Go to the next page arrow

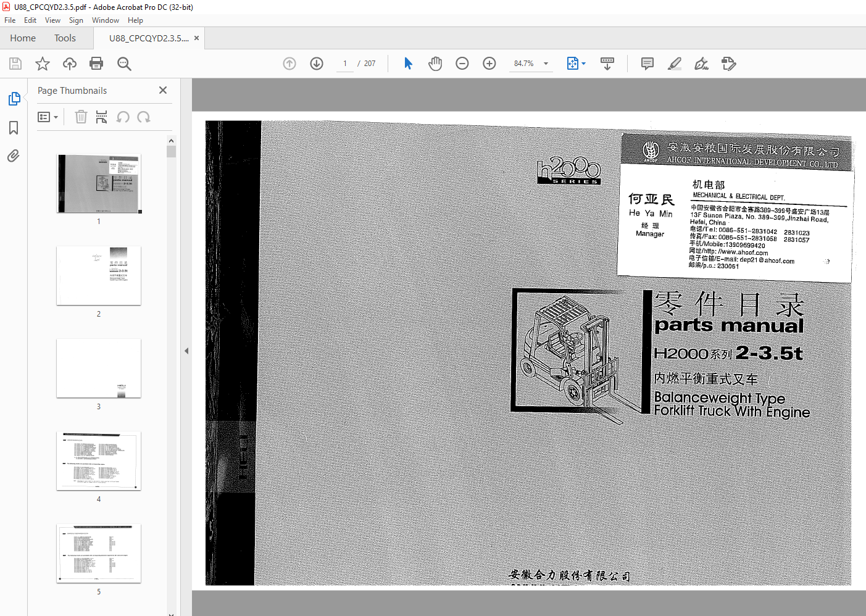click(x=317, y=64)
